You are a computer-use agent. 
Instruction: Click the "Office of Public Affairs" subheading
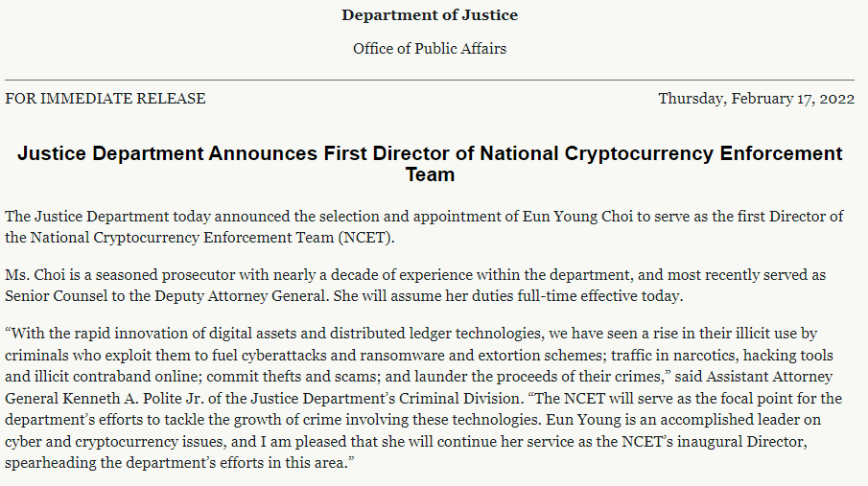click(429, 48)
